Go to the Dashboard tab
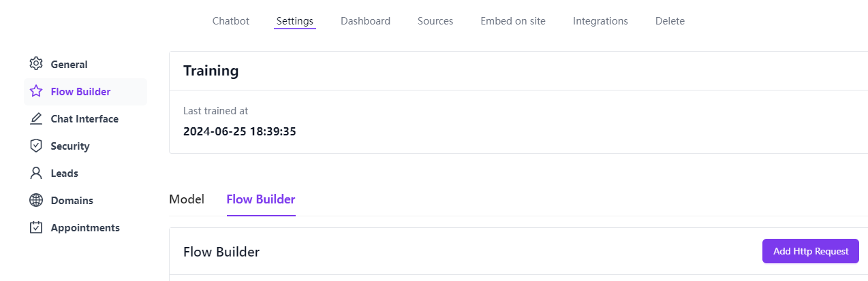 (x=365, y=21)
